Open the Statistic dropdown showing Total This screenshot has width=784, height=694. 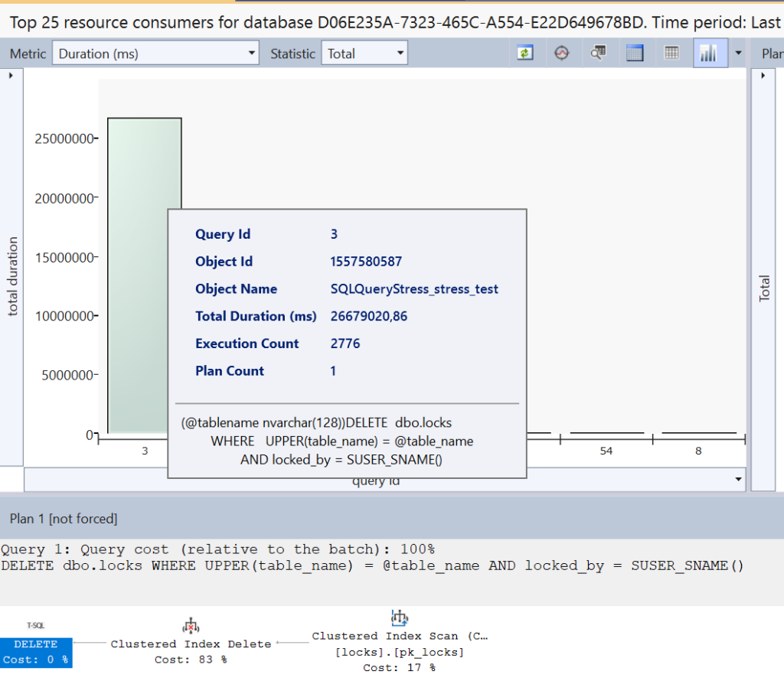(366, 54)
